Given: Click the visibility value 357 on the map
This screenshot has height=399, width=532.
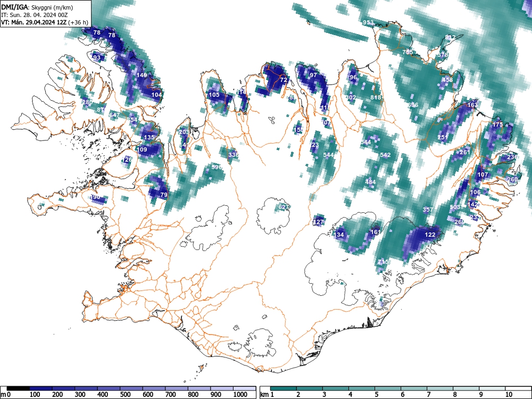Looking at the screenshot, I should tap(428, 210).
